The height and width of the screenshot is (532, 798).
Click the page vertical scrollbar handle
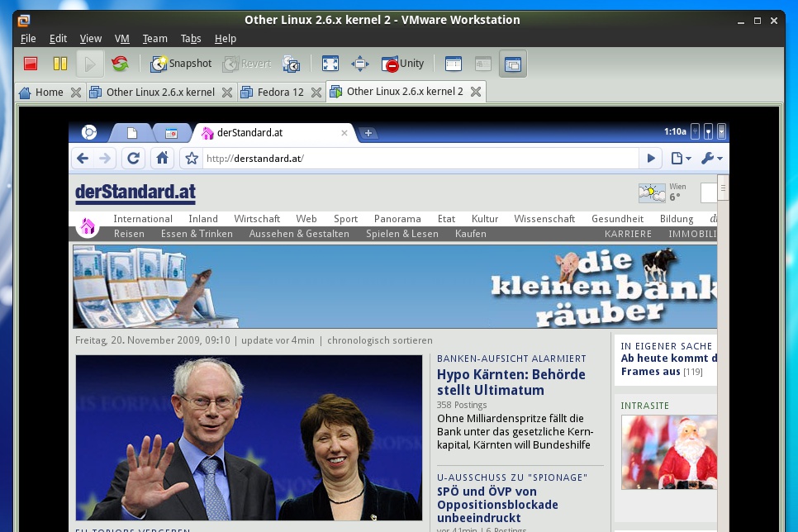coord(723,188)
